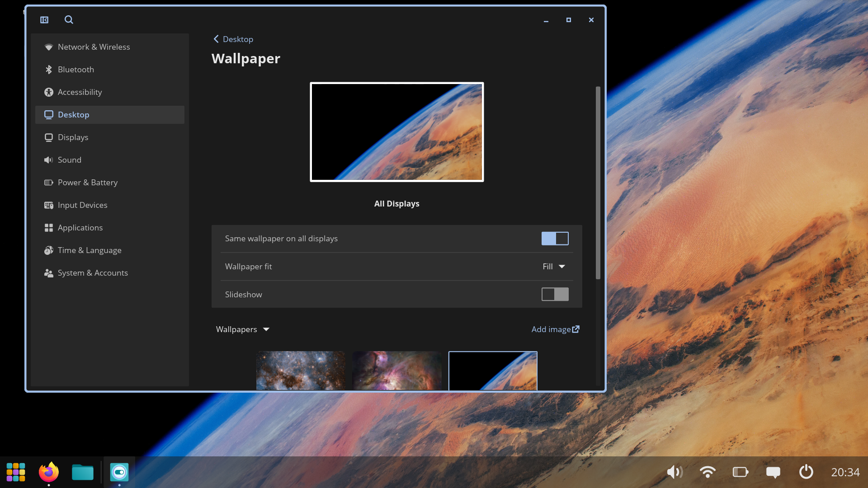Select the Earth from orbit wallpaper thumbnail
This screenshot has width=868, height=488.
click(x=493, y=371)
